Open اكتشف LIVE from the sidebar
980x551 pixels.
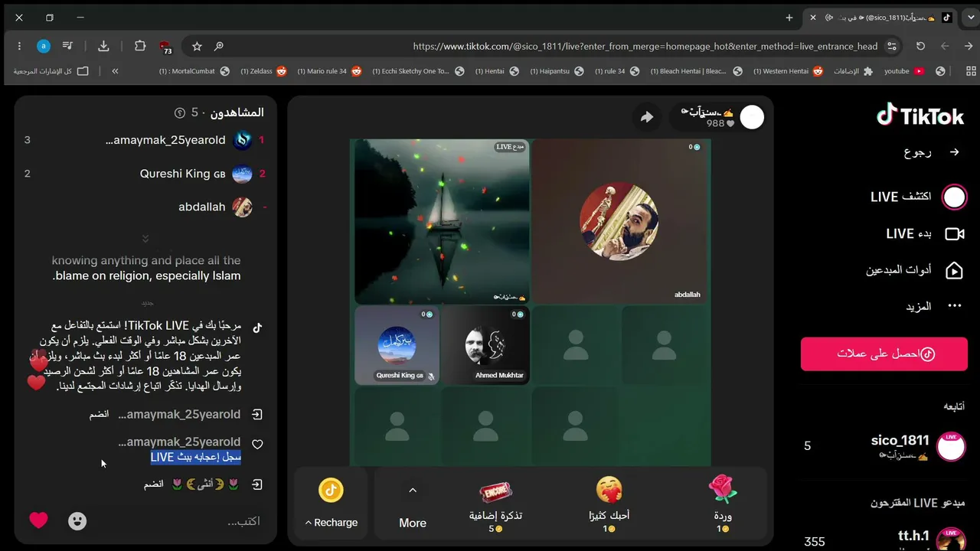pyautogui.click(x=917, y=197)
